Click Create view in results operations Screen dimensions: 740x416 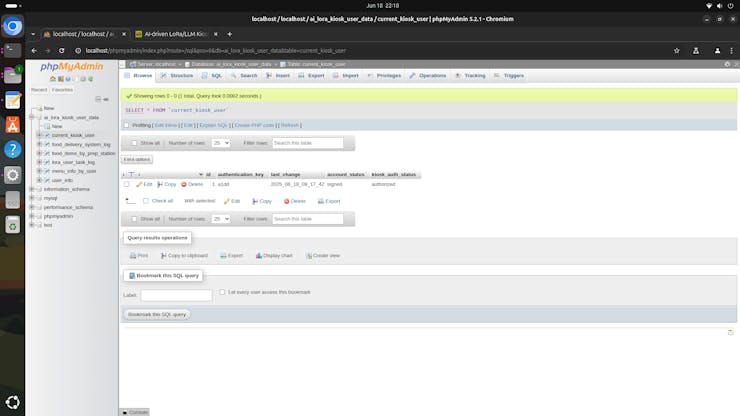pos(323,255)
